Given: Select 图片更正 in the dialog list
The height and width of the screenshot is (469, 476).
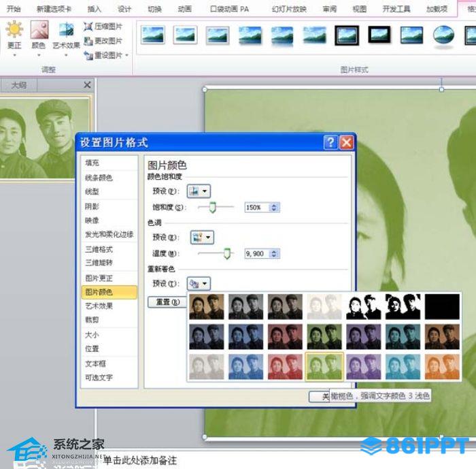Looking at the screenshot, I should pyautogui.click(x=109, y=278).
